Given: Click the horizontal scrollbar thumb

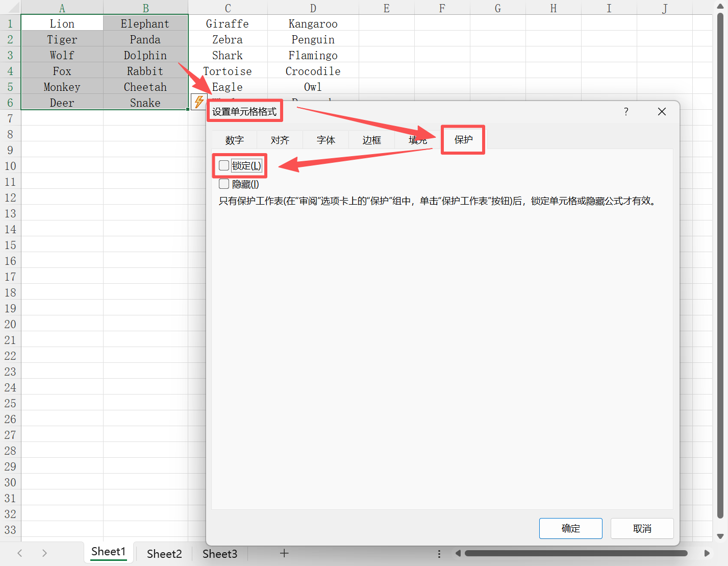Looking at the screenshot, I should point(576,553).
